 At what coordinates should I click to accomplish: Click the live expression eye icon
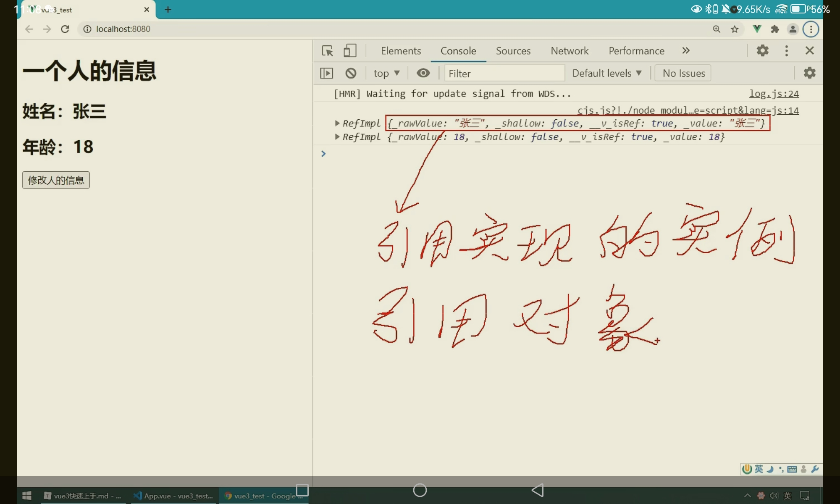click(423, 73)
